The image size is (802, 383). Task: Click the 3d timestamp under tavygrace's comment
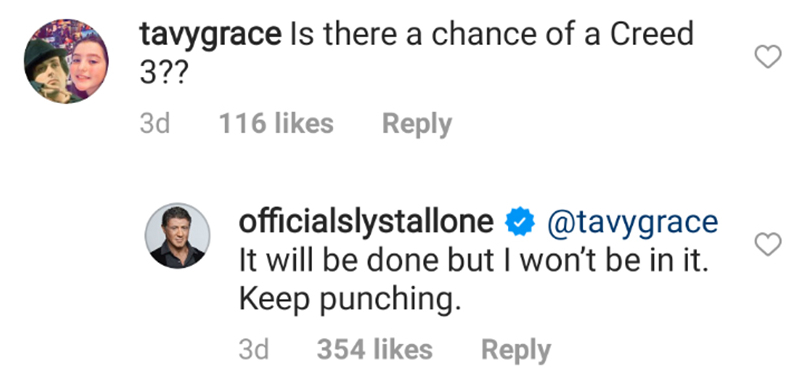pos(154,124)
